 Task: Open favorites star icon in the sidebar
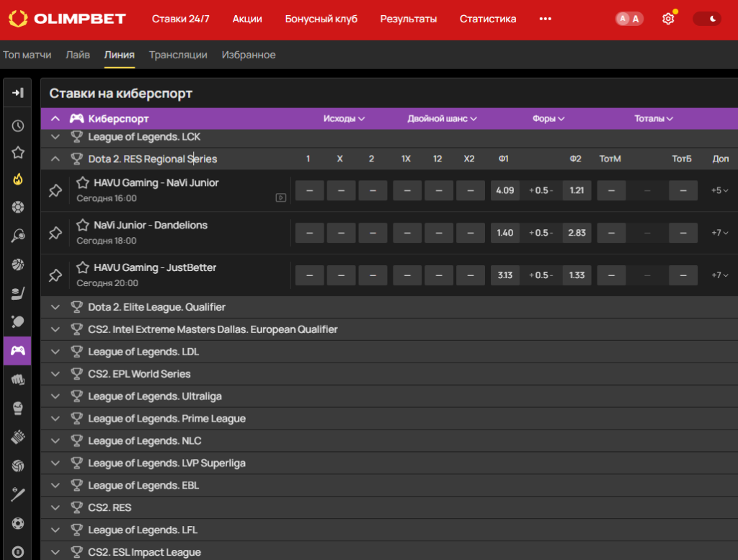(x=18, y=153)
